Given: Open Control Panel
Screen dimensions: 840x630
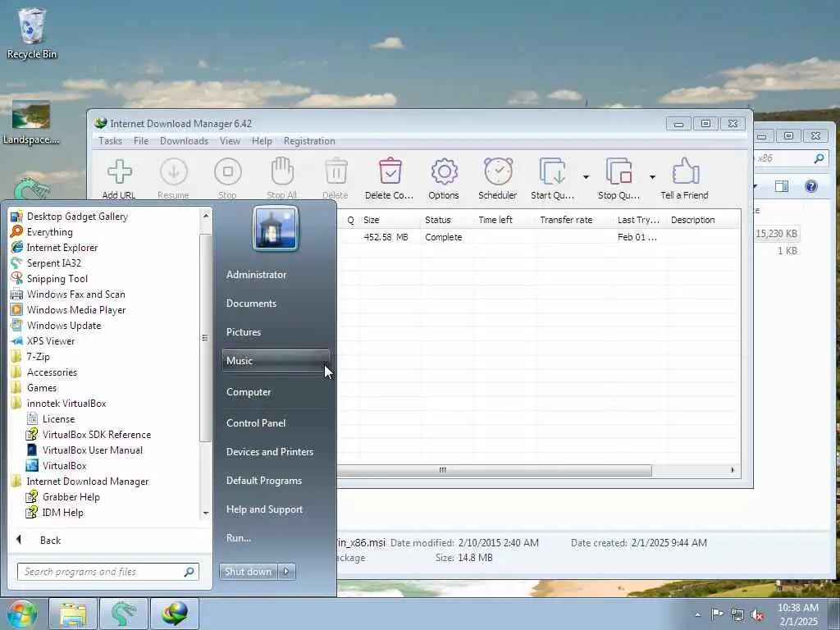Looking at the screenshot, I should click(276, 423).
